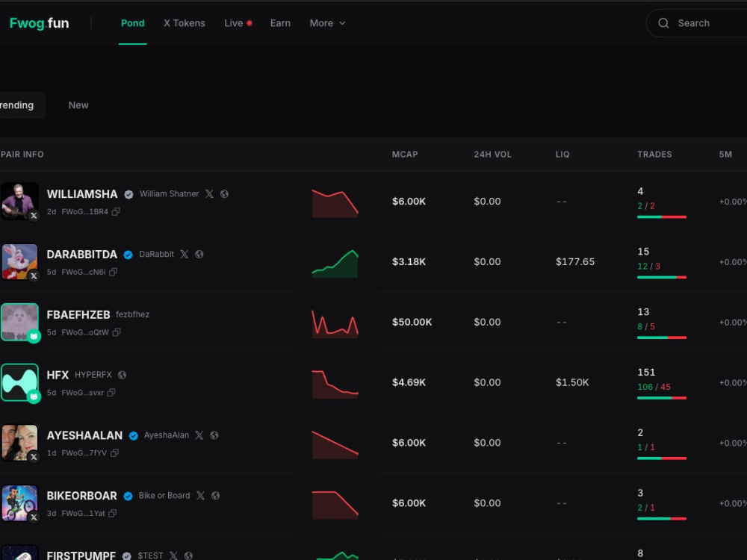Click the $177.65 liquidity value
The image size is (747, 560).
pyautogui.click(x=575, y=262)
